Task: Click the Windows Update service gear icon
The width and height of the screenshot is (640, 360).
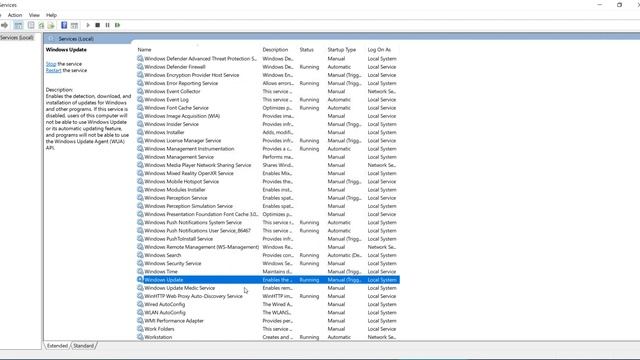Action: 140,280
